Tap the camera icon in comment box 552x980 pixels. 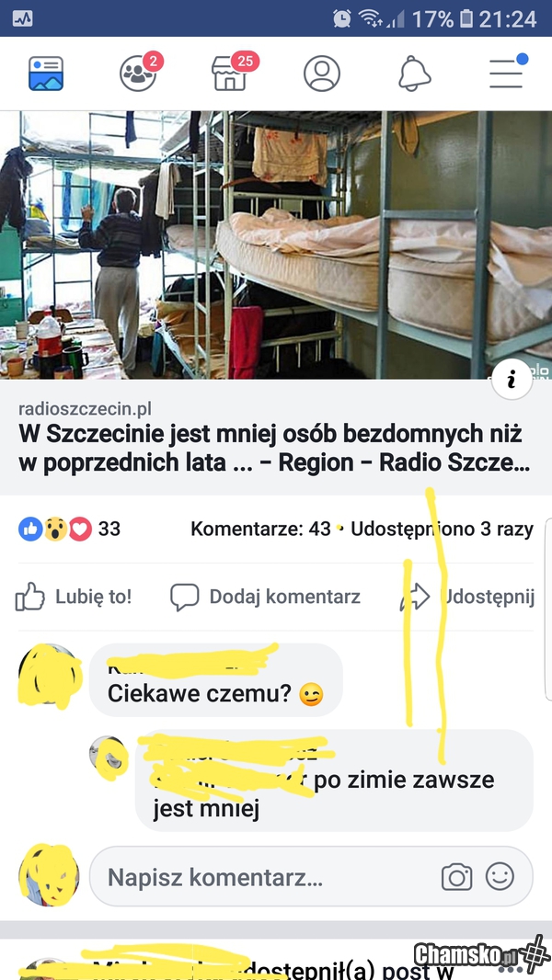(457, 877)
